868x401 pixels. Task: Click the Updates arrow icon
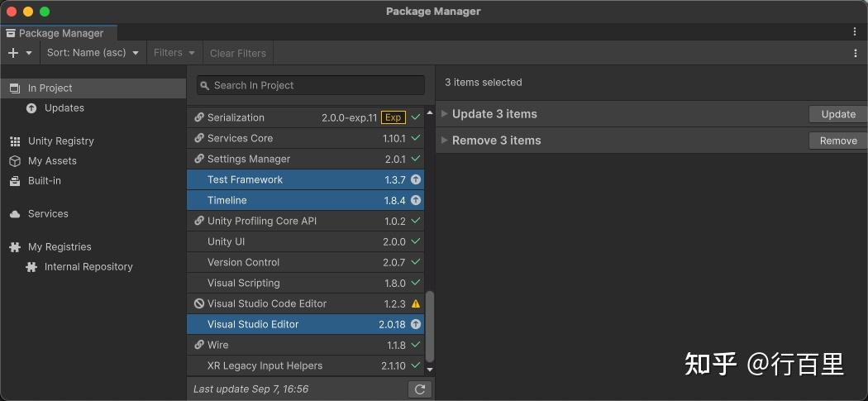point(31,108)
